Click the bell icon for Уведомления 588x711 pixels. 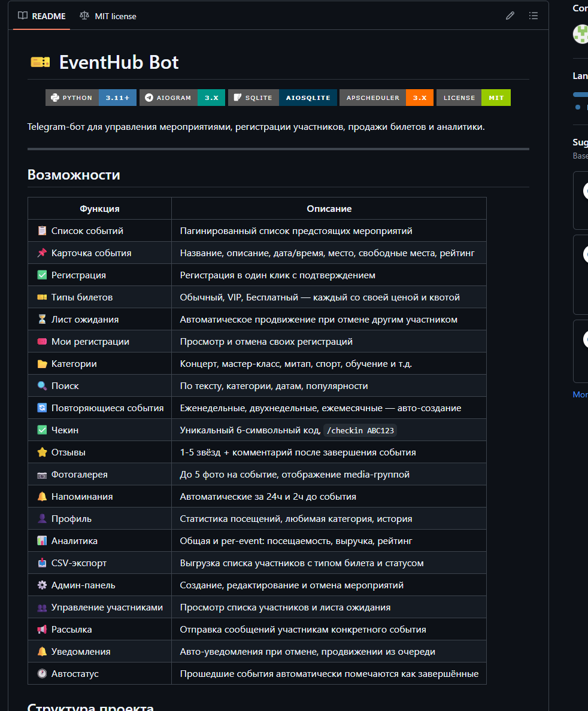pos(42,652)
